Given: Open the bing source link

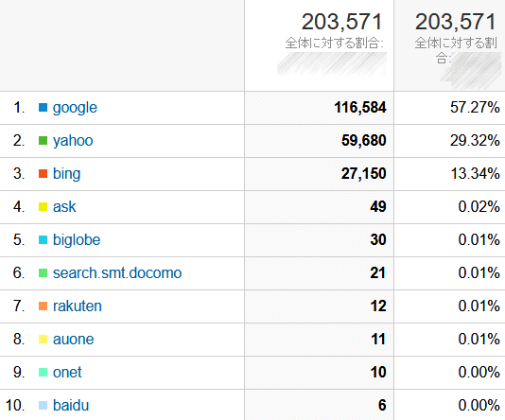Looking at the screenshot, I should tap(66, 174).
